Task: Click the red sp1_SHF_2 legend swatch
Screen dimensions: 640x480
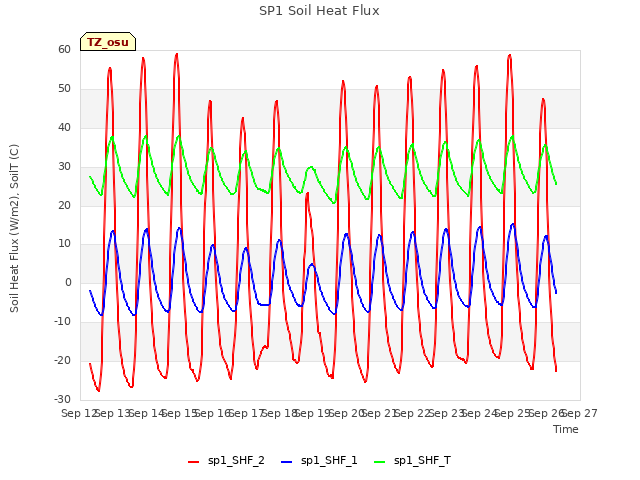Action: tap(193, 462)
